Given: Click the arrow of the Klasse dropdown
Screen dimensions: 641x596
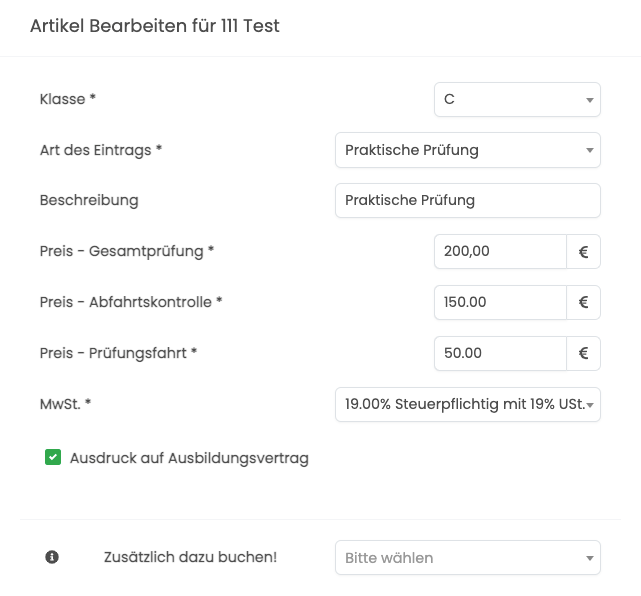Looking at the screenshot, I should tap(589, 100).
